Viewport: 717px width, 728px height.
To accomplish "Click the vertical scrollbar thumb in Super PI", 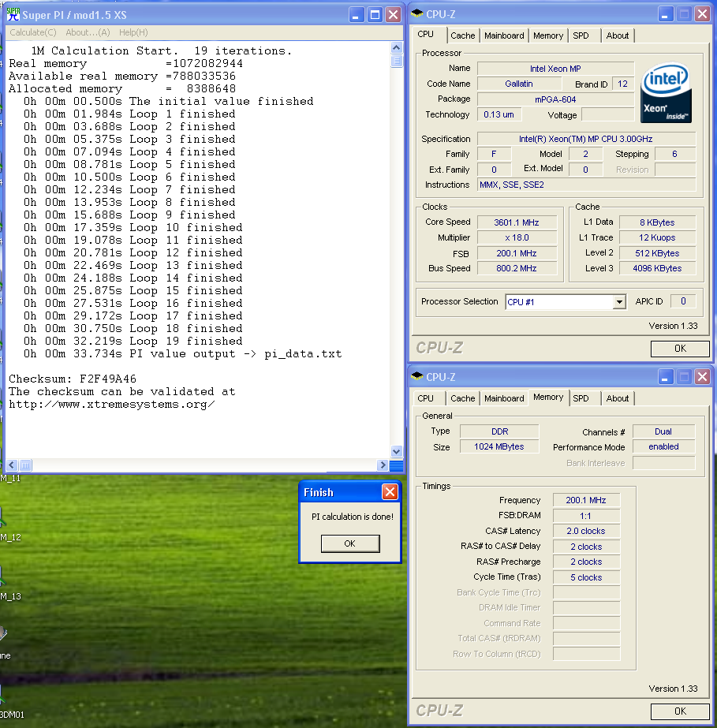I will pyautogui.click(x=397, y=62).
